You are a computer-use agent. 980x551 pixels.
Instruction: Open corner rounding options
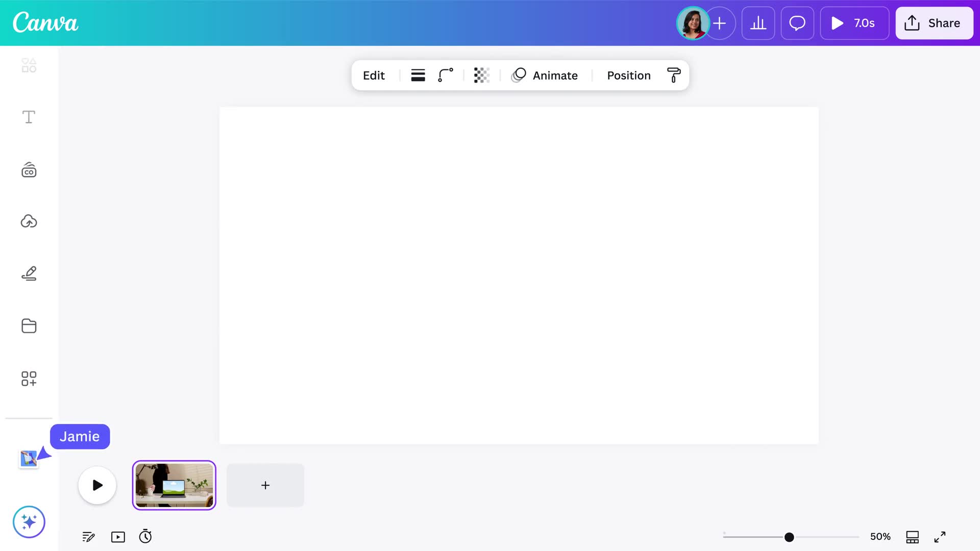tap(446, 76)
